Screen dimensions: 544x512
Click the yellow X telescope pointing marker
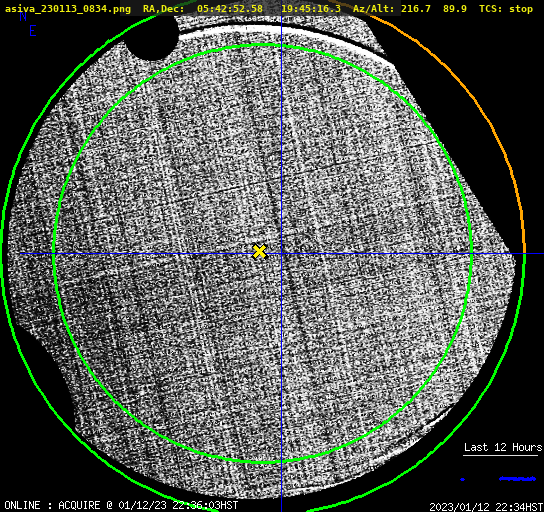(260, 252)
